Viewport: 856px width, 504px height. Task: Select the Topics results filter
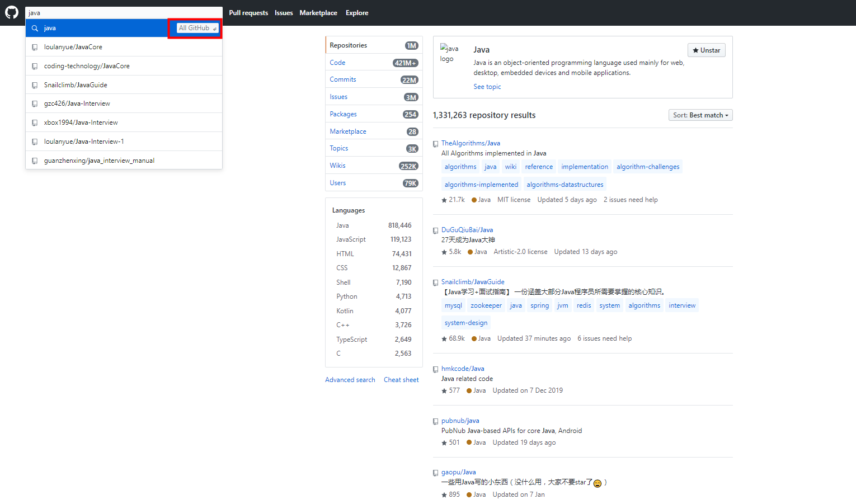374,148
